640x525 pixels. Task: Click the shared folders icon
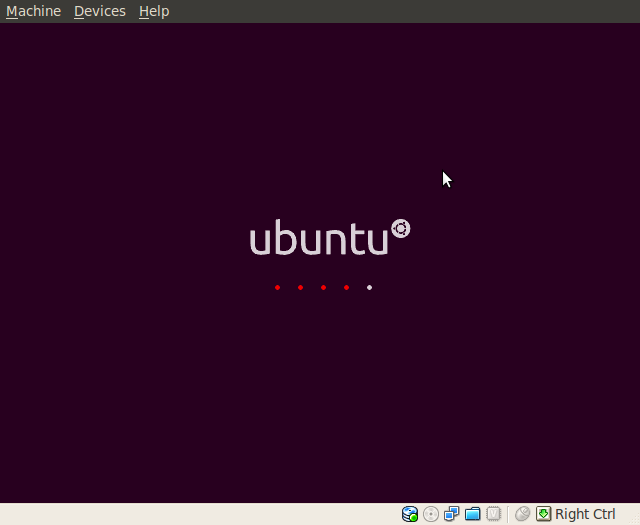(472, 514)
